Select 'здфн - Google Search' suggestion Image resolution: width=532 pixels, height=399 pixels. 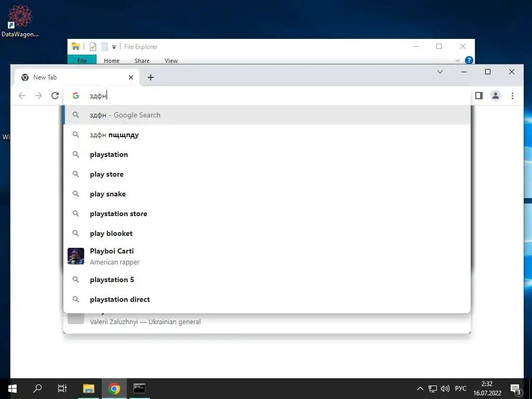click(267, 115)
